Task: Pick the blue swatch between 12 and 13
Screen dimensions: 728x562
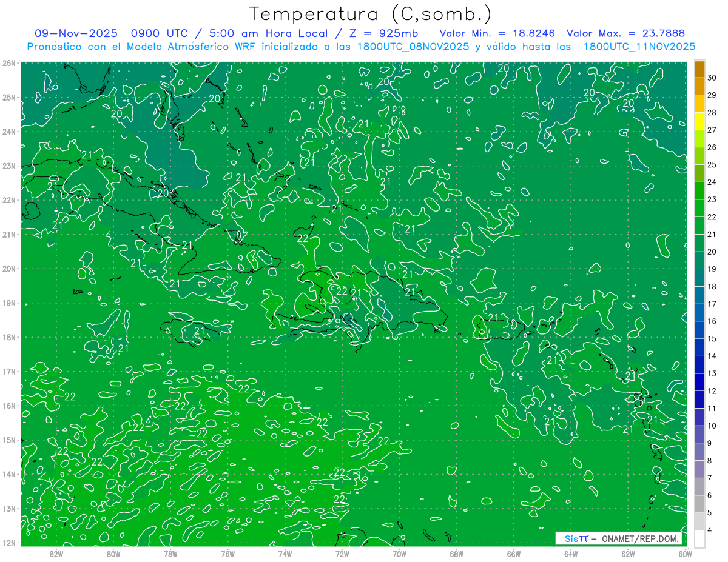Action: [699, 383]
